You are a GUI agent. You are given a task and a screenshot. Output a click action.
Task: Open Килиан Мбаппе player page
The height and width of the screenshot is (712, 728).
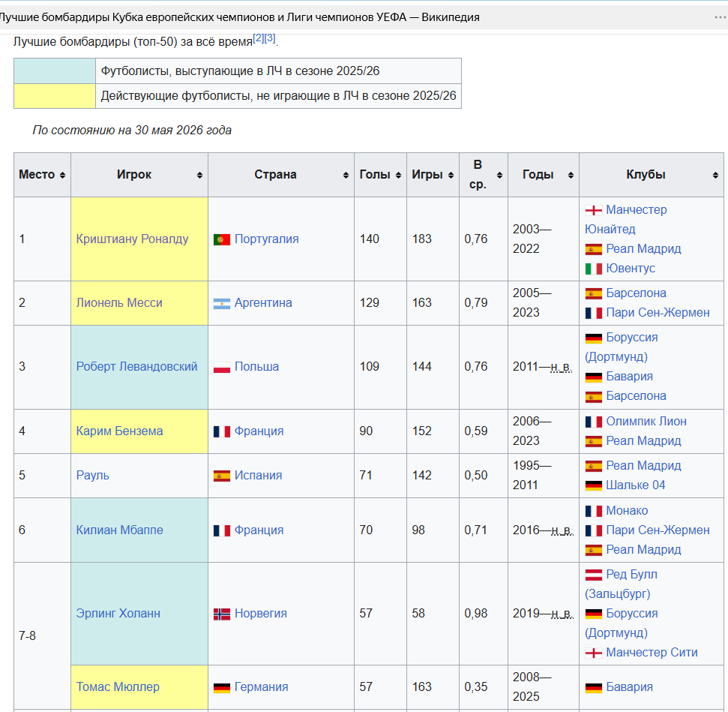pos(119,530)
